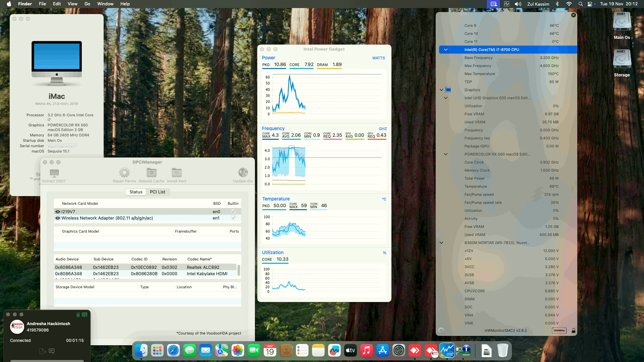Select the TDP 65 W row

[x=508, y=82]
